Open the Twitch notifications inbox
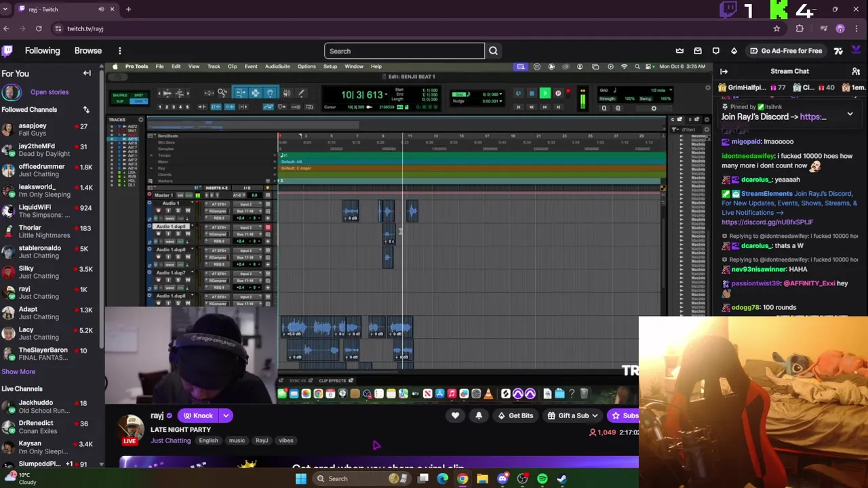868x488 pixels. (x=698, y=51)
